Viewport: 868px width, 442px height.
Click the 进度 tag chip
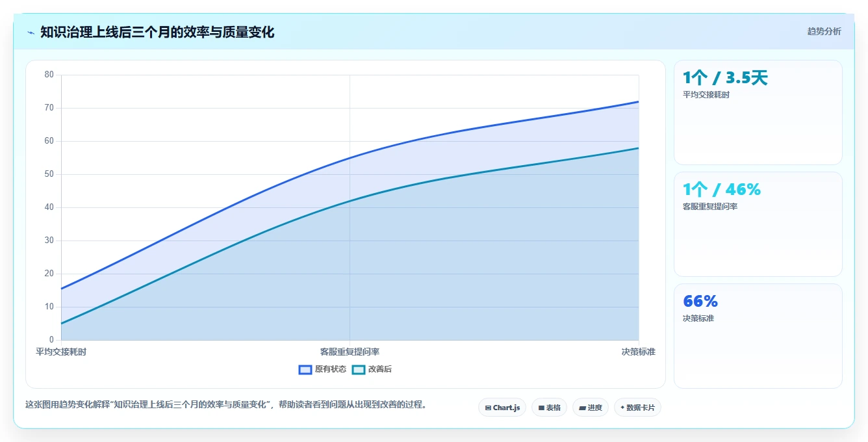point(591,408)
